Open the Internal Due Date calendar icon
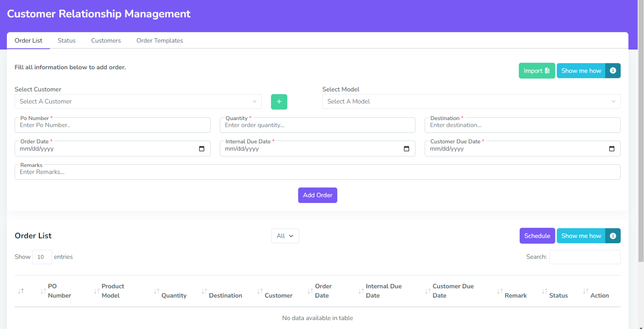 tap(407, 149)
